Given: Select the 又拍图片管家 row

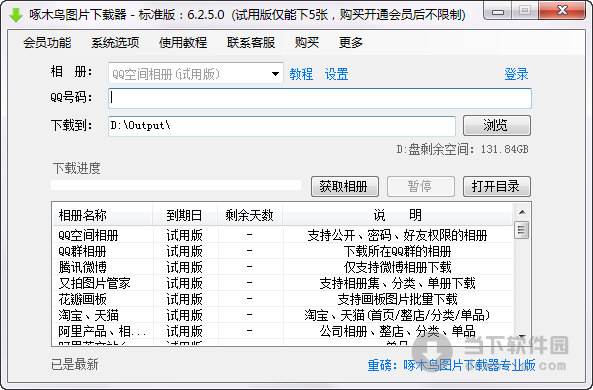Looking at the screenshot, I should click(x=283, y=283).
